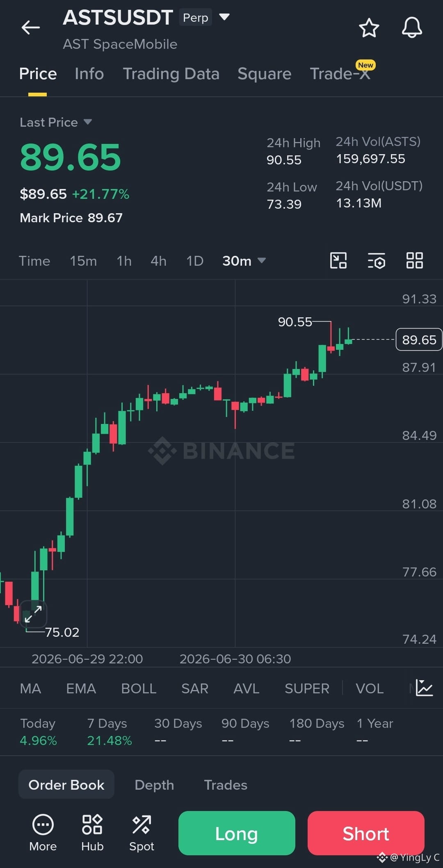Toggle the VOL sub-indicator
This screenshot has width=443, height=868.
click(x=370, y=688)
